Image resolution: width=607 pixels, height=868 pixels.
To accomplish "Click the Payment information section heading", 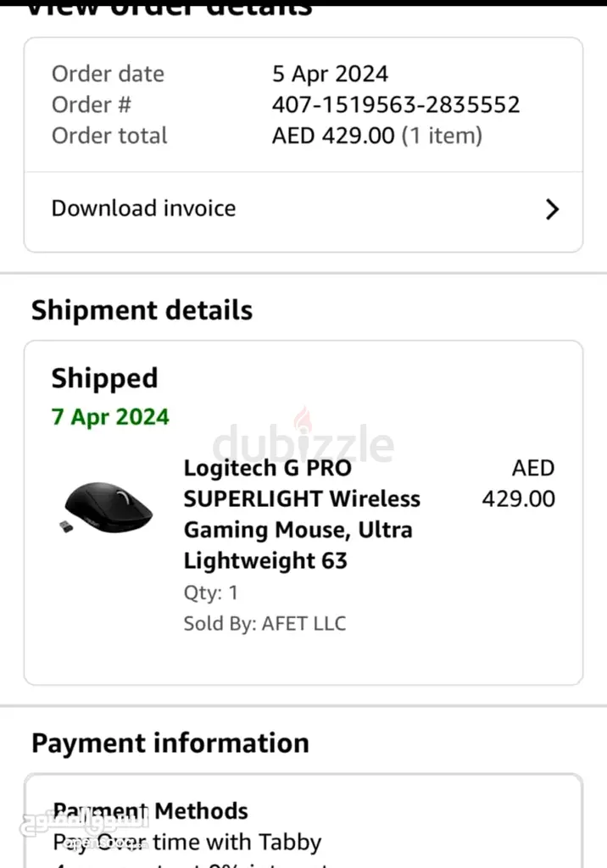I will pyautogui.click(x=170, y=743).
